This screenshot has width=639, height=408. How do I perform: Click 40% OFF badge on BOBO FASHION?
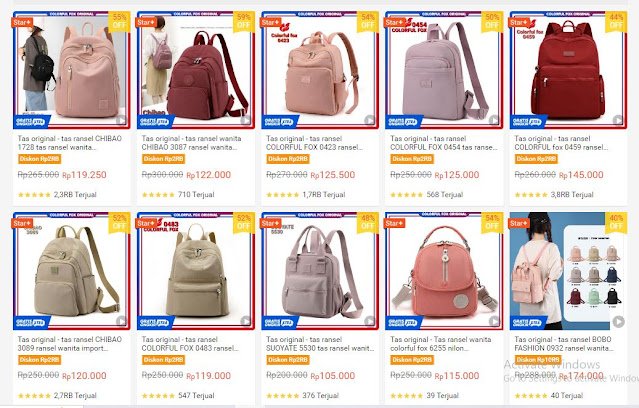tap(616, 222)
